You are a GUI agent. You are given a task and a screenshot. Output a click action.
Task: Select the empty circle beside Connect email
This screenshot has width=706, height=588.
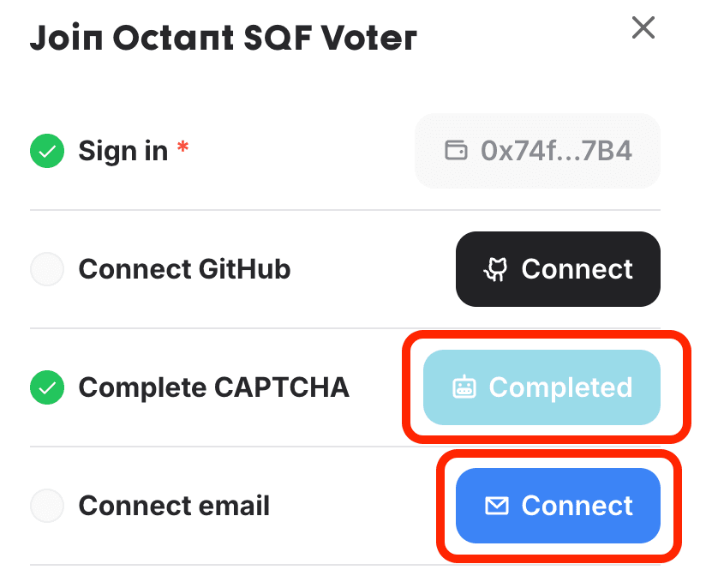pos(47,506)
